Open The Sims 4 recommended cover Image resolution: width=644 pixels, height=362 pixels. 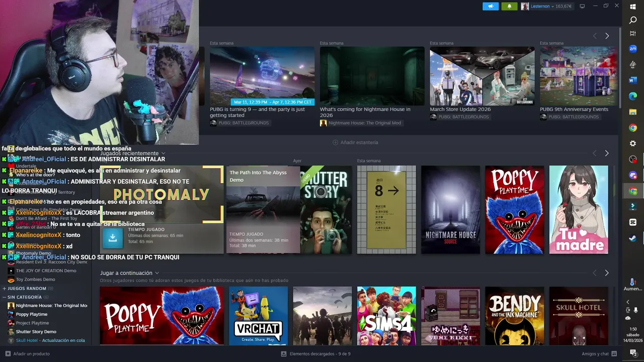(x=386, y=316)
